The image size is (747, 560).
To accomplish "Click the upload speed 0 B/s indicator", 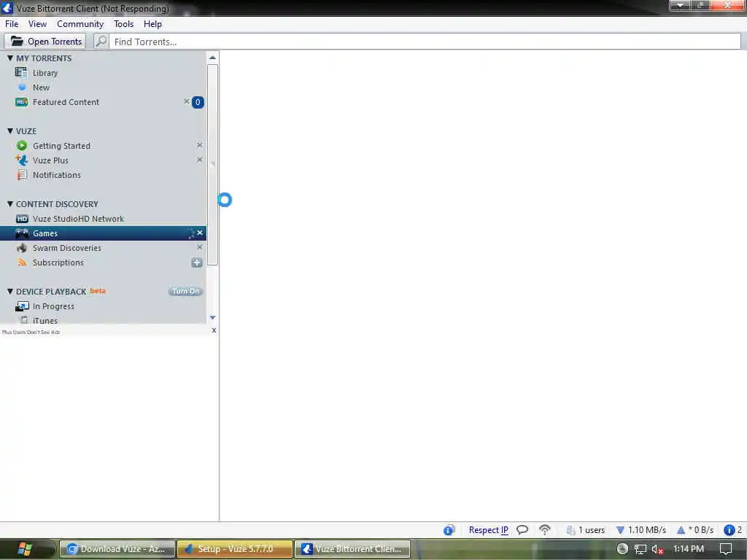I will click(695, 530).
